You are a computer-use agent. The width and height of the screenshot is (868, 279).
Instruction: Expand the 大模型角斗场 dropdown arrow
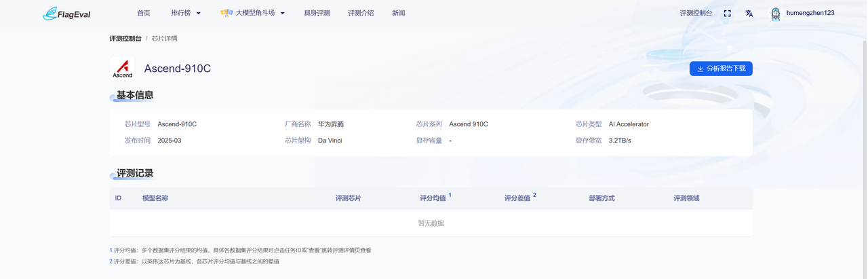(282, 14)
